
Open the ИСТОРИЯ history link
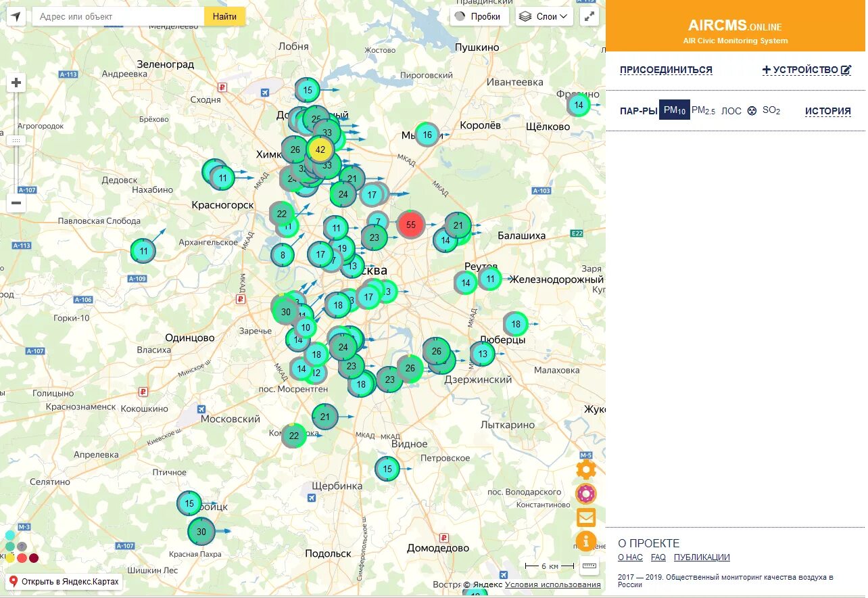tap(828, 111)
